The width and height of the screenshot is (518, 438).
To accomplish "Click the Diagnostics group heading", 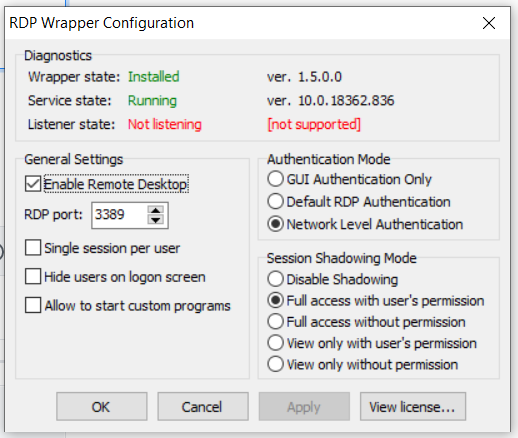I will [58, 56].
